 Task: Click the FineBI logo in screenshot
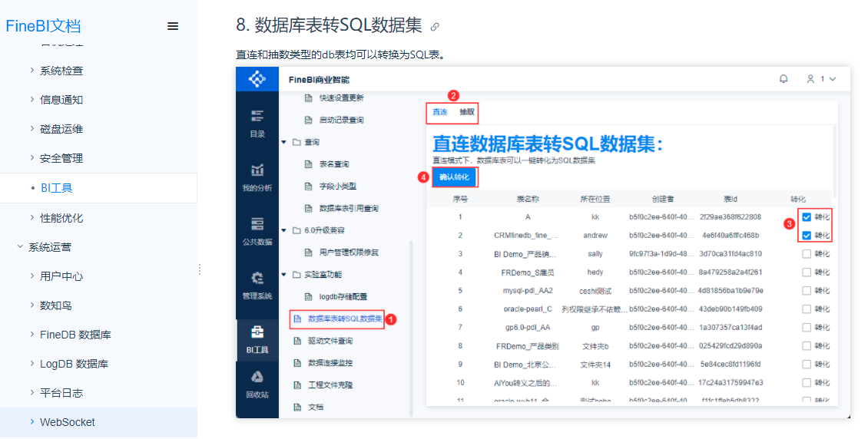257,79
